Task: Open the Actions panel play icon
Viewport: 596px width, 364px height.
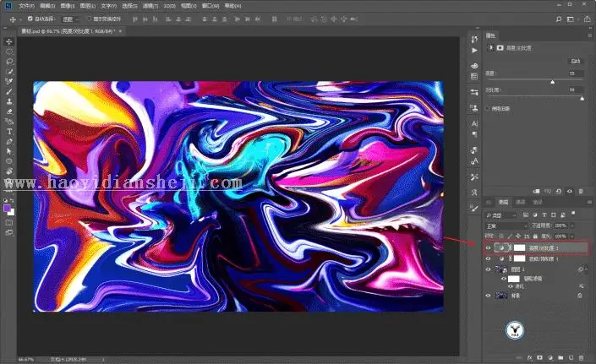Action: [474, 50]
